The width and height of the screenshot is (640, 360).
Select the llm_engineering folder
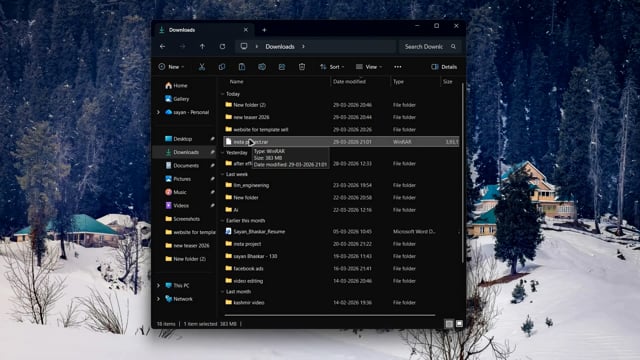coord(341,185)
